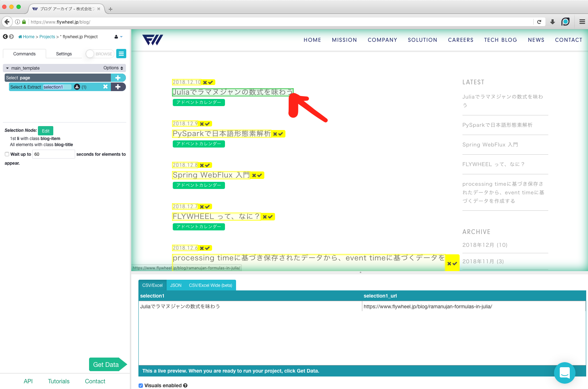
Task: Click the selection1 name field in the command
Action: (57, 87)
